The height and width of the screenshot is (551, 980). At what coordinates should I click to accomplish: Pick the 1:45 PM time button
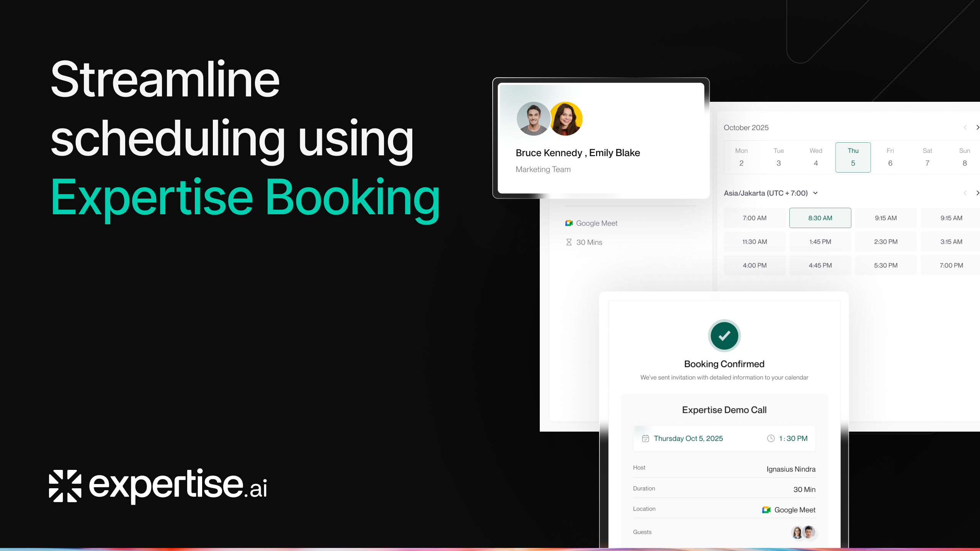(x=820, y=242)
